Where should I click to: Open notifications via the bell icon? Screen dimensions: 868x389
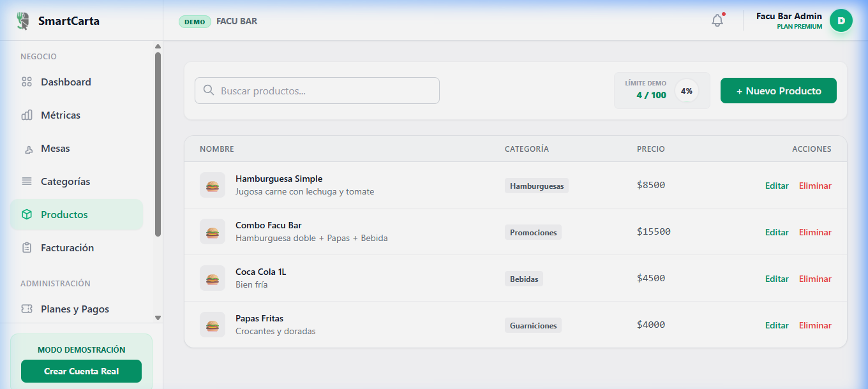click(717, 20)
